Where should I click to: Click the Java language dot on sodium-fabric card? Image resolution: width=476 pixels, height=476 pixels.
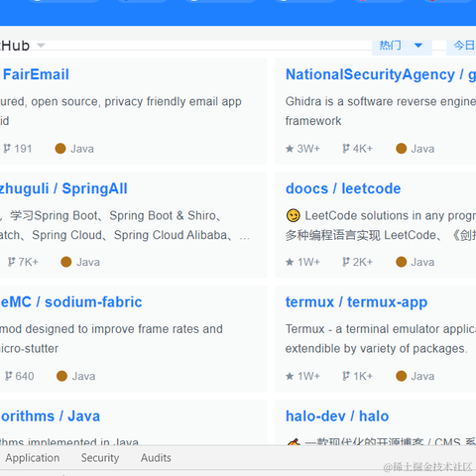[x=61, y=376]
